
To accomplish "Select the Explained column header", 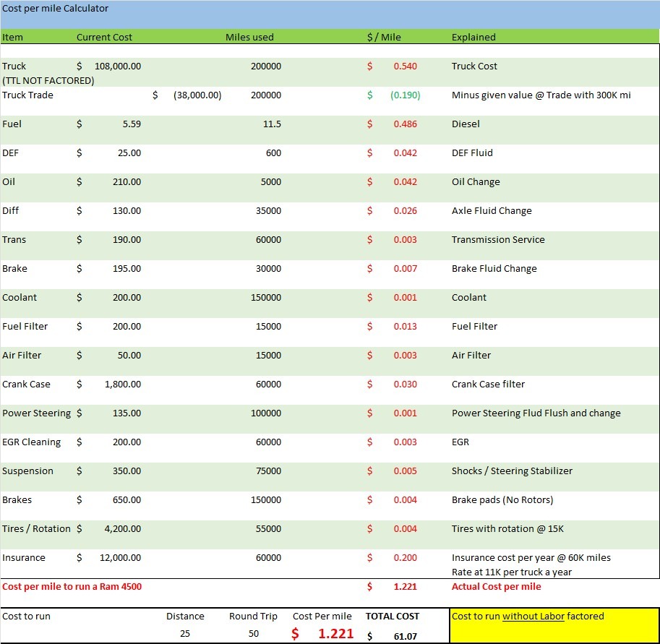I will [475, 37].
